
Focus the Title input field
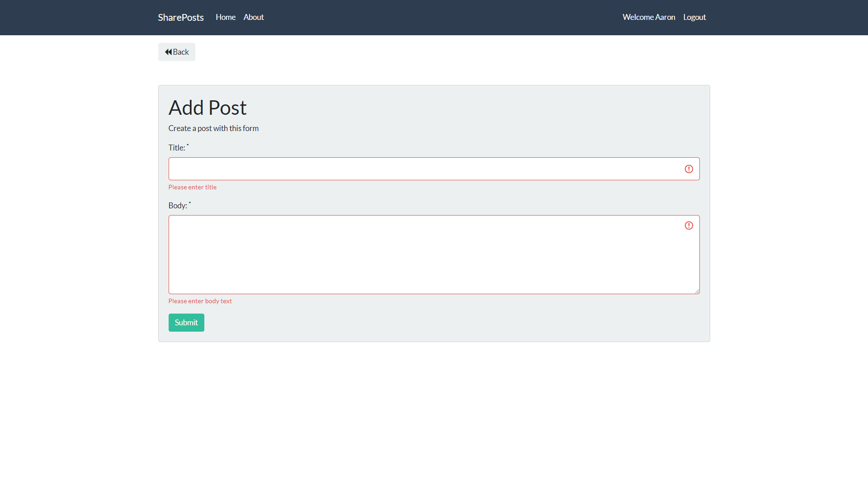pyautogui.click(x=425, y=169)
